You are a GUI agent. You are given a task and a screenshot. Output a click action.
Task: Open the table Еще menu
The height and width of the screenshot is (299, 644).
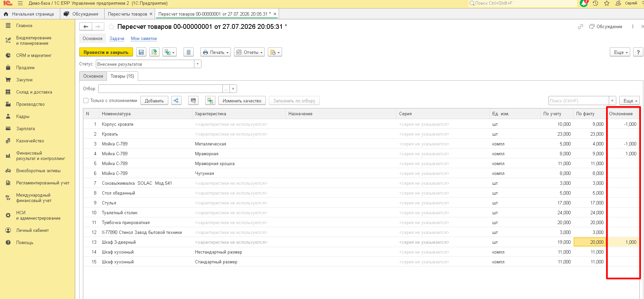tap(629, 101)
